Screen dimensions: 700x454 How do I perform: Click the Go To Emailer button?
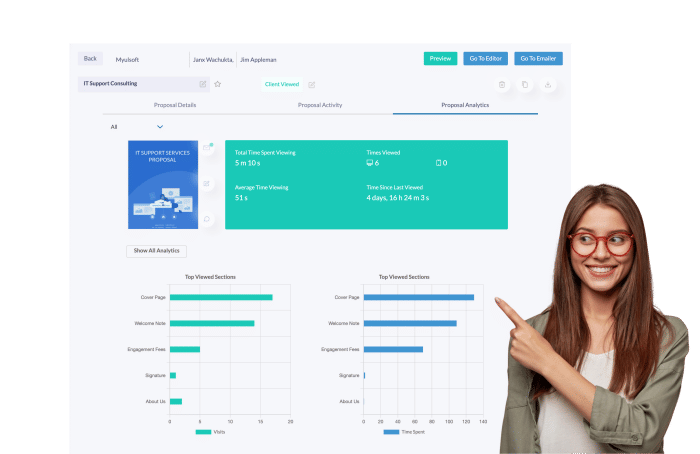click(x=539, y=59)
